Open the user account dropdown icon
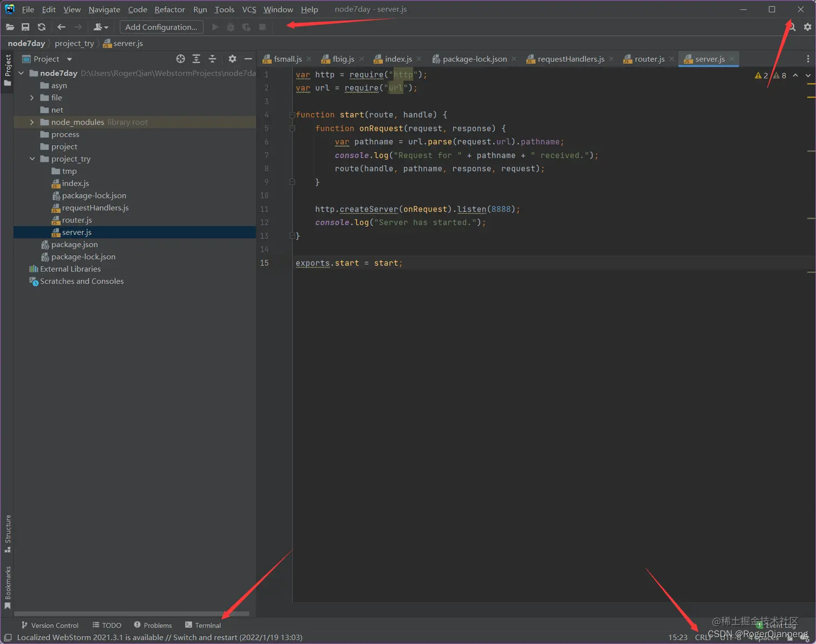This screenshot has height=644, width=816. pyautogui.click(x=101, y=27)
